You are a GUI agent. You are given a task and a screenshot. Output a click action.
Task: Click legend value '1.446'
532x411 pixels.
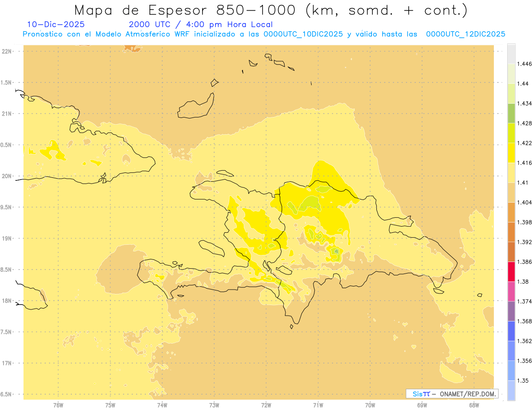point(525,64)
